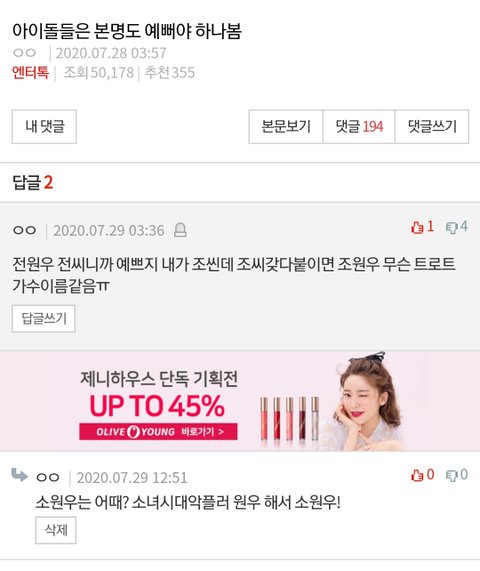This screenshot has height=571, width=480.
Task: Click 답글쓰기 under first comment
Action: pos(44,319)
